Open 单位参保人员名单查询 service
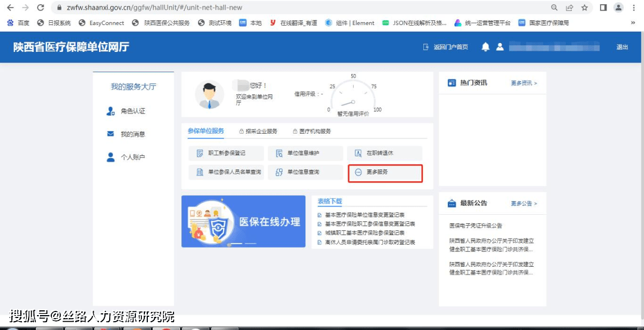Viewport: 644px width, 330px height. [x=227, y=172]
